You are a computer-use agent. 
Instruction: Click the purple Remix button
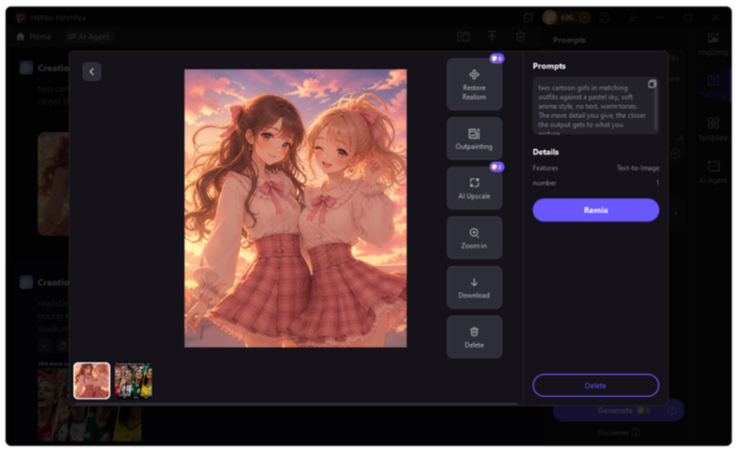click(x=596, y=210)
